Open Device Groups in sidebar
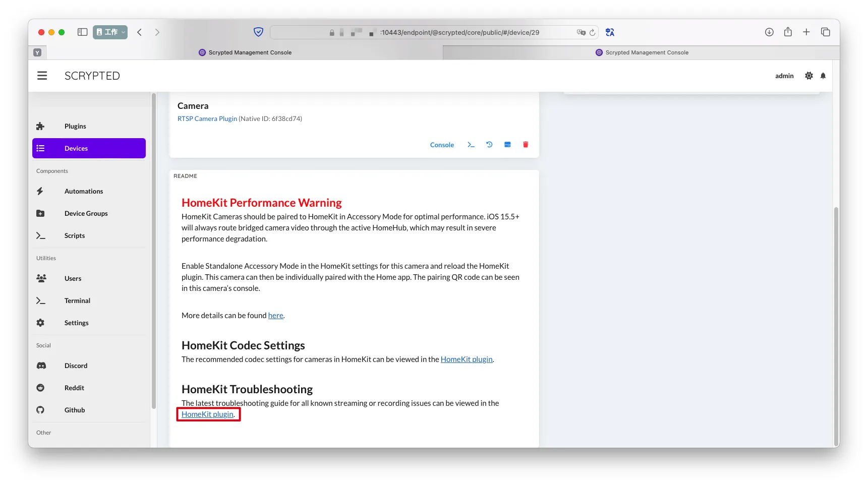Viewport: 868px width, 485px height. [86, 213]
